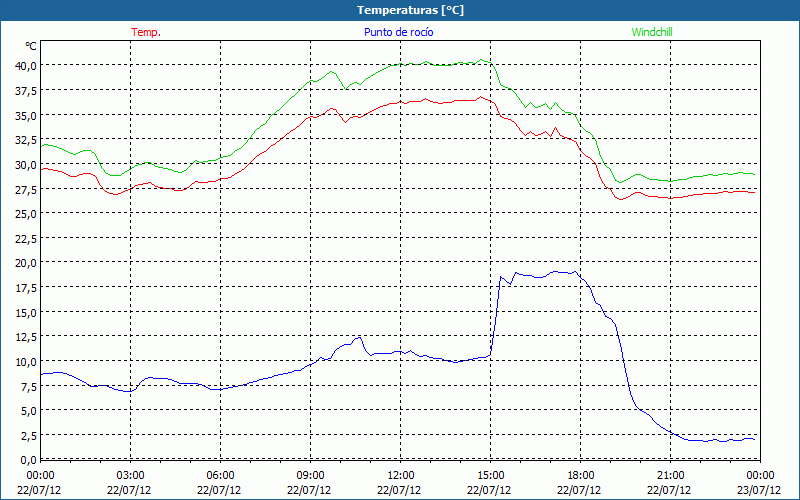Click the '06:00' time axis label
The width and height of the screenshot is (800, 500).
[x=220, y=476]
